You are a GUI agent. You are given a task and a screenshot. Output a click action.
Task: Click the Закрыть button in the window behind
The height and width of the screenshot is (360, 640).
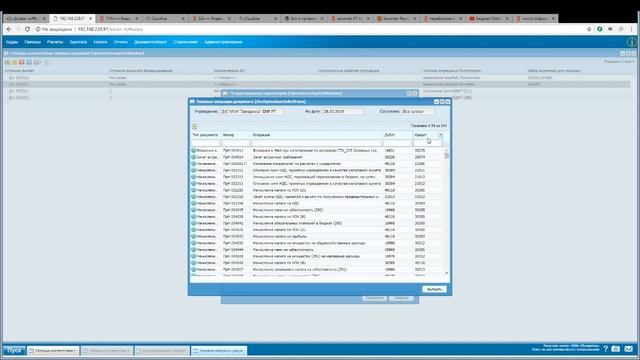(401, 298)
